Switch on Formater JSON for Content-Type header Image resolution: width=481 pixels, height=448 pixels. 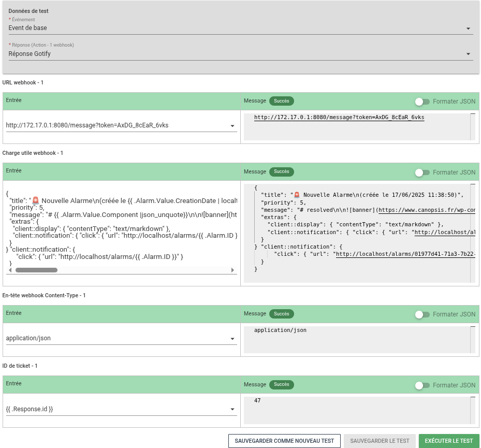point(422,314)
